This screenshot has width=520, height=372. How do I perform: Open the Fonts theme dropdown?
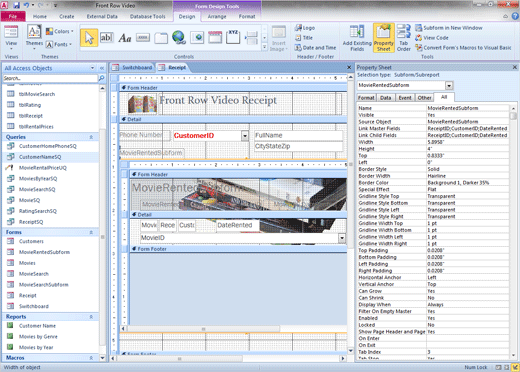[x=59, y=44]
